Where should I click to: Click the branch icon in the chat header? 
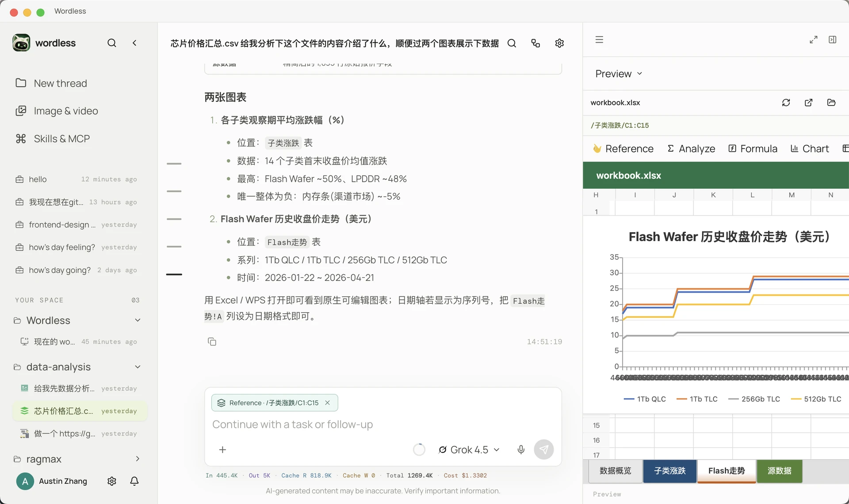[535, 43]
